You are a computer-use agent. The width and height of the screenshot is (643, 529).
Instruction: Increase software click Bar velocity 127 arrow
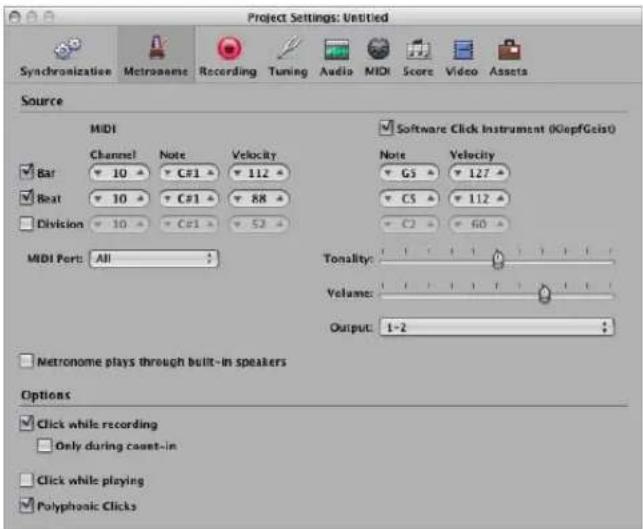(x=500, y=173)
